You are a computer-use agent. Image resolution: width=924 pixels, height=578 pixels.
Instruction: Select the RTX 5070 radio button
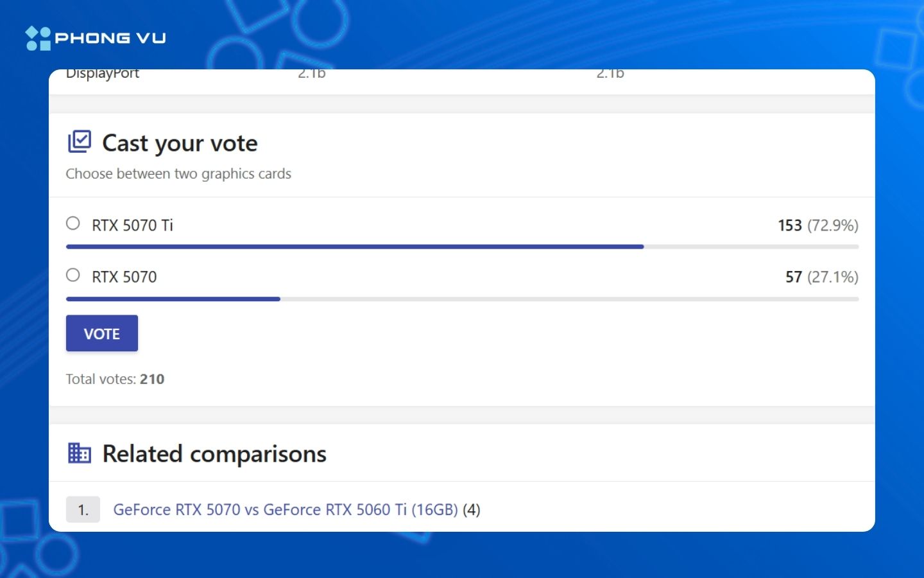pyautogui.click(x=73, y=276)
